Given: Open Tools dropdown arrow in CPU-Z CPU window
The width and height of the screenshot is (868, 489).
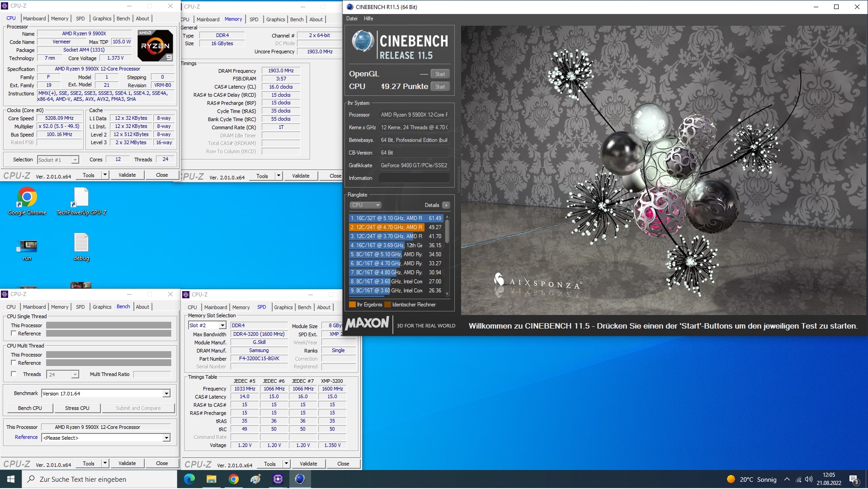Looking at the screenshot, I should click(105, 175).
